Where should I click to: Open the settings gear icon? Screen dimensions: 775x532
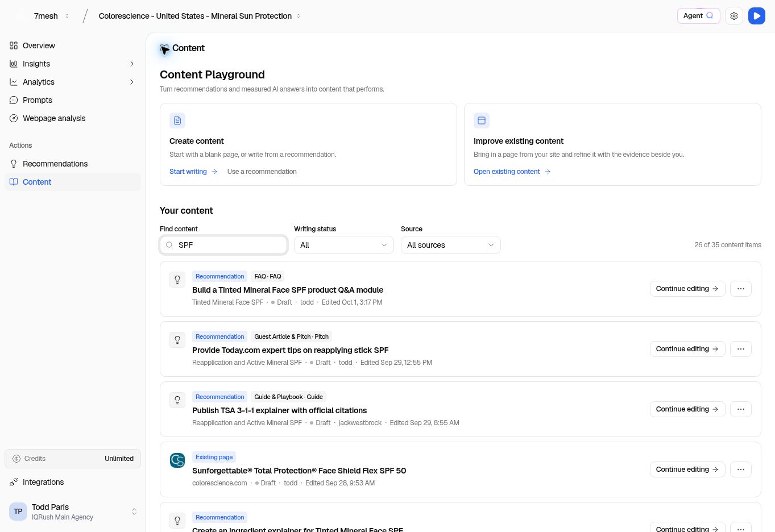[734, 16]
